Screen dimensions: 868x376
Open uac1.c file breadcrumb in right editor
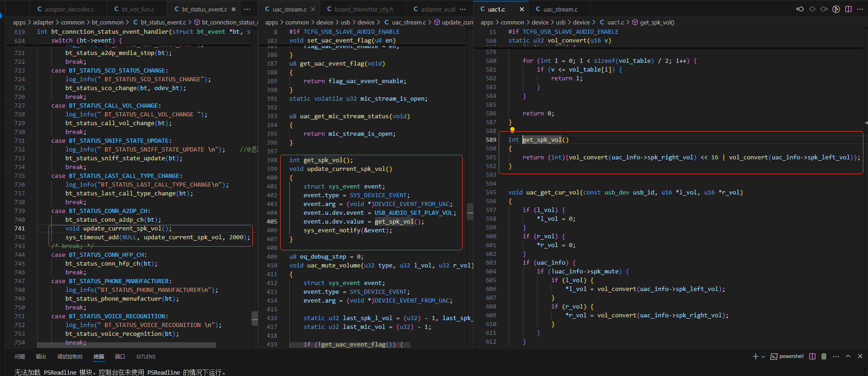(x=611, y=22)
